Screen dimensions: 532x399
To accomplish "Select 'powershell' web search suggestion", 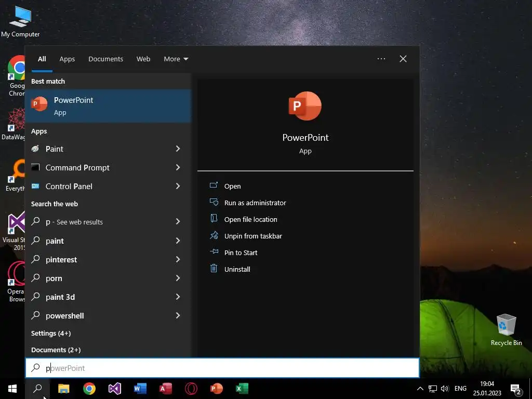I will tap(64, 315).
